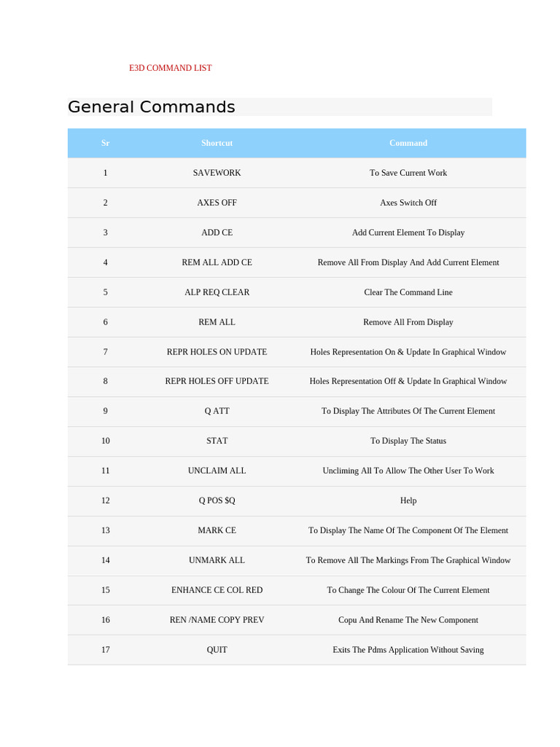Select the REN /NAME COPY PREV cell

pos(217,620)
